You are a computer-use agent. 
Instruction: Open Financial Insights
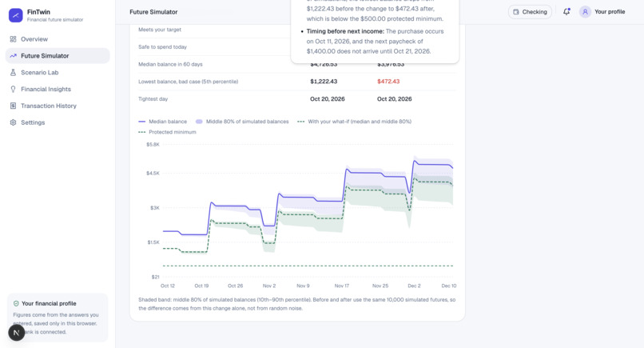tap(58, 89)
